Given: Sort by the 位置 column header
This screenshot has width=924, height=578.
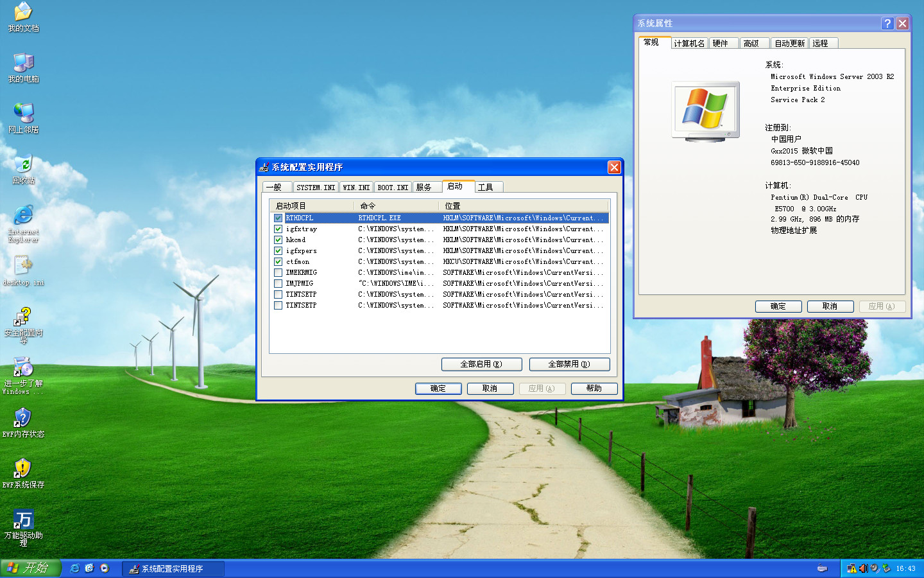Looking at the screenshot, I should pyautogui.click(x=524, y=206).
